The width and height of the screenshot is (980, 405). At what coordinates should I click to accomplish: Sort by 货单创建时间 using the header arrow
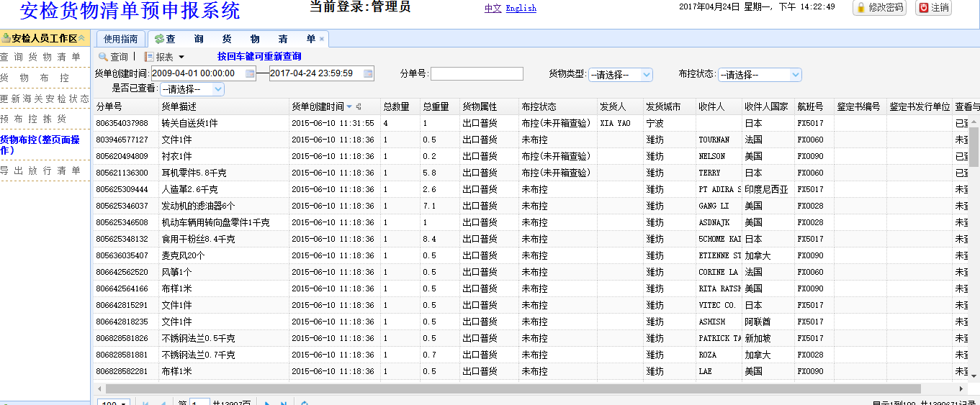pyautogui.click(x=349, y=106)
